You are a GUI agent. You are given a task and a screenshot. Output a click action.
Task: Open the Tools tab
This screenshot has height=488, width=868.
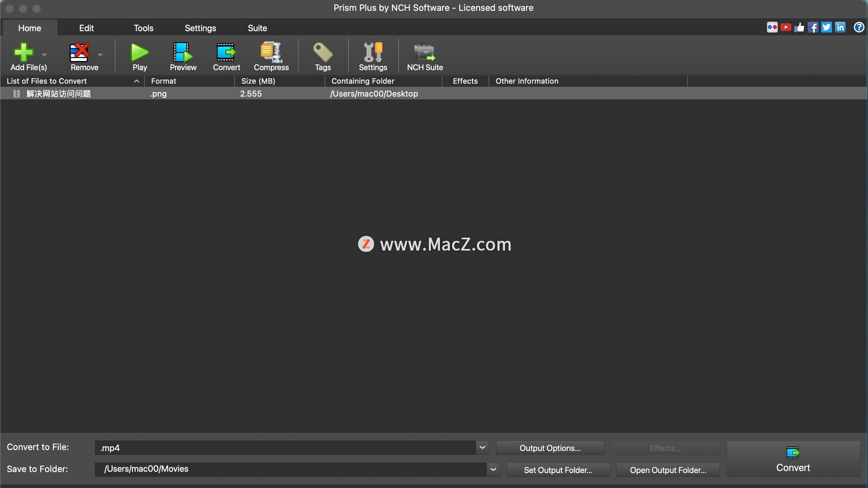(143, 28)
